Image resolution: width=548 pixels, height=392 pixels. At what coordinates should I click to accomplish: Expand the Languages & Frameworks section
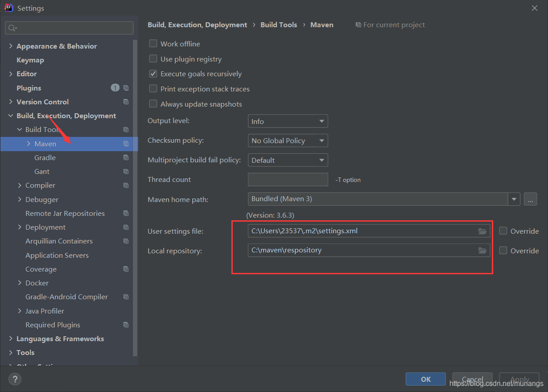point(11,338)
